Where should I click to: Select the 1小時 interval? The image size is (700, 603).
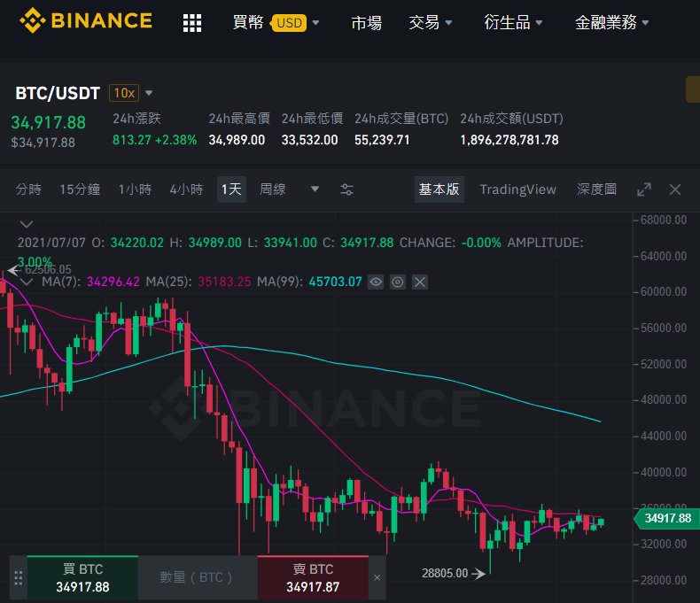pos(136,189)
